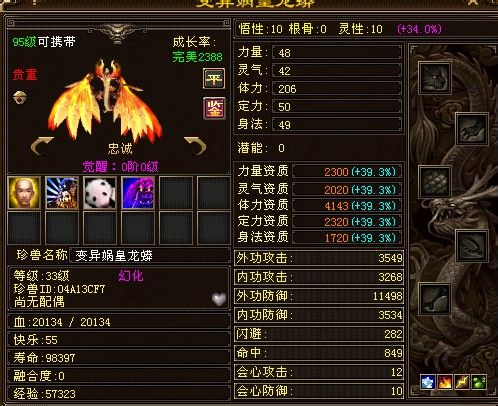
Task: Open the red 鉴 appraisal button
Action: coord(214,108)
